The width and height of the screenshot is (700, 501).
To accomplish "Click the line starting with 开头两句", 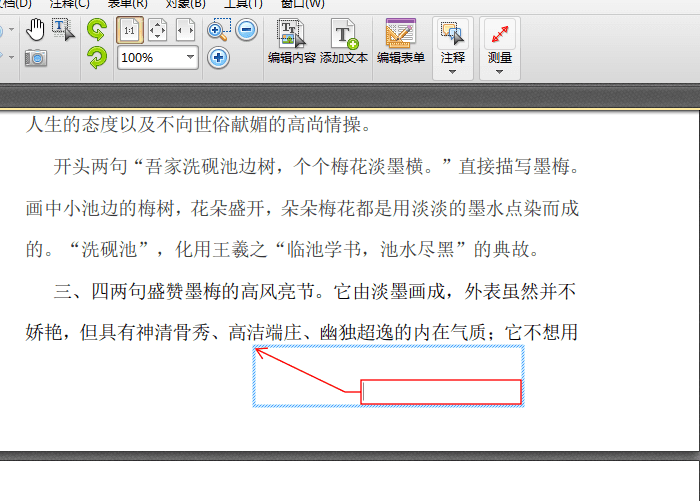I will coord(316,167).
